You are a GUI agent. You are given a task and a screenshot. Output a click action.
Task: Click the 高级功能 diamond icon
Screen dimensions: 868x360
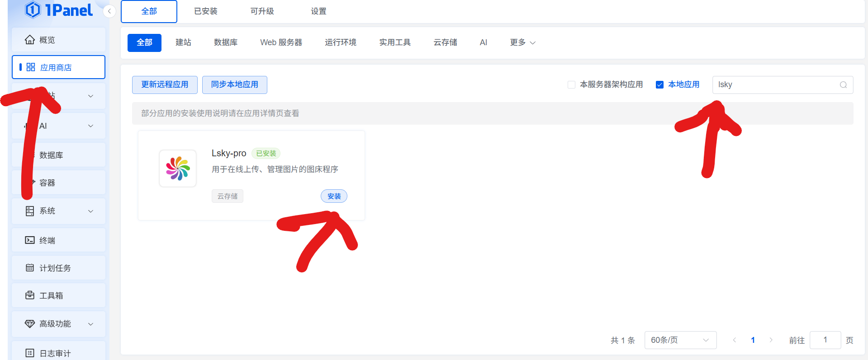(30, 324)
